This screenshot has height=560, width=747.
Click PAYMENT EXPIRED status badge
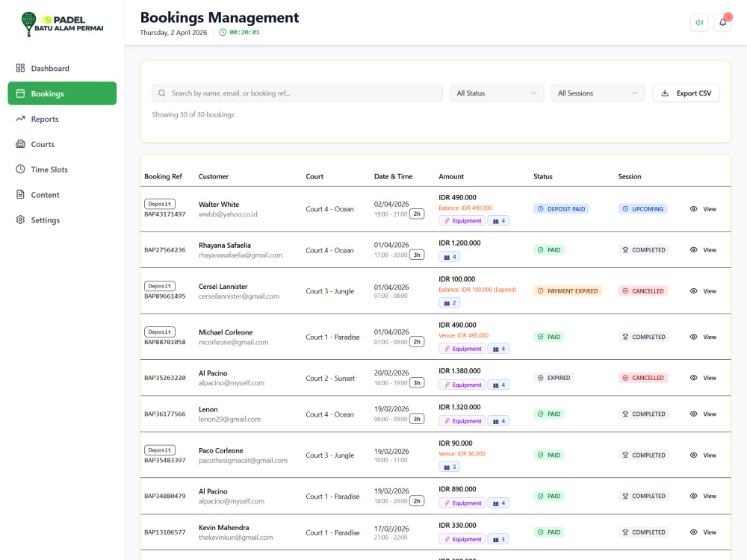568,291
